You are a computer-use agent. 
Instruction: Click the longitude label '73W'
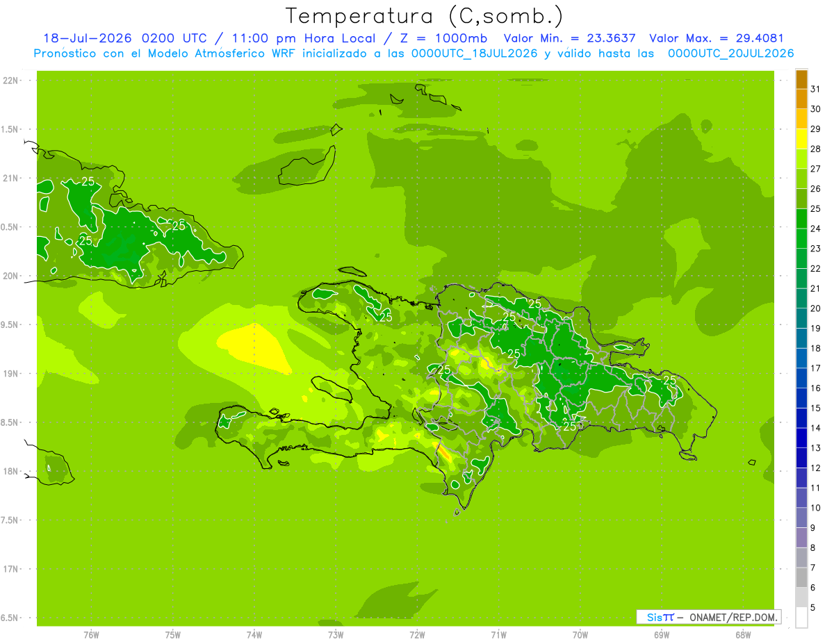coord(336,634)
